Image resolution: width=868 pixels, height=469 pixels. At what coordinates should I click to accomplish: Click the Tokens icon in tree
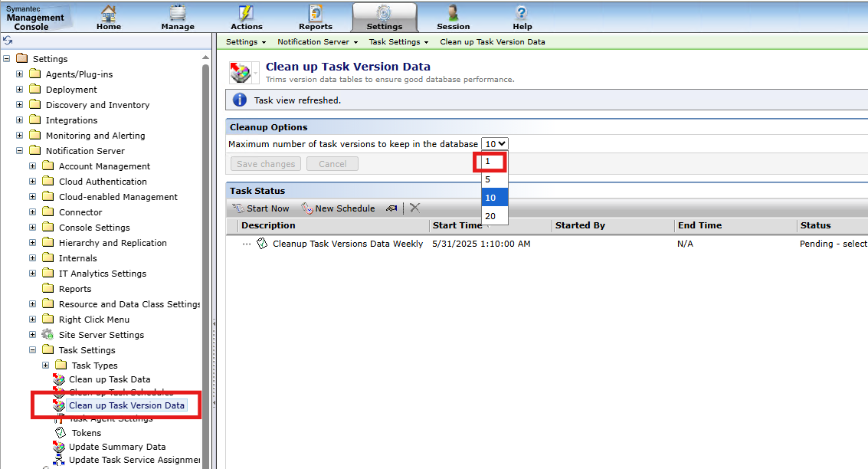pyautogui.click(x=61, y=432)
